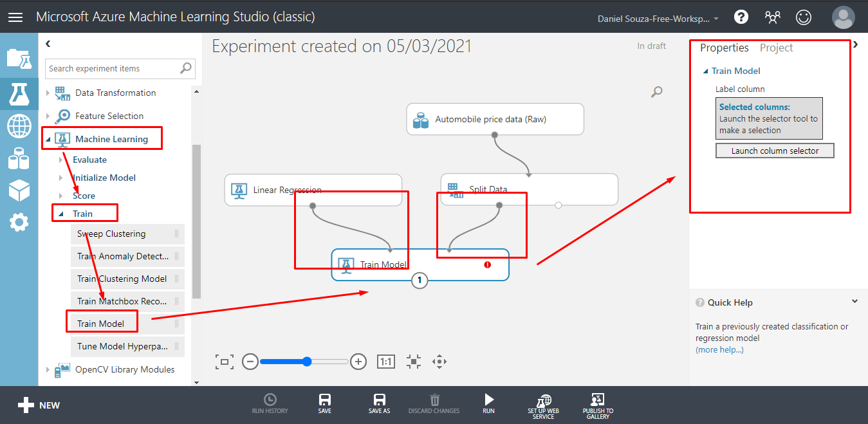Screen dimensions: 868x424
Task: Open the workspace selector dropdown
Action: click(x=659, y=19)
